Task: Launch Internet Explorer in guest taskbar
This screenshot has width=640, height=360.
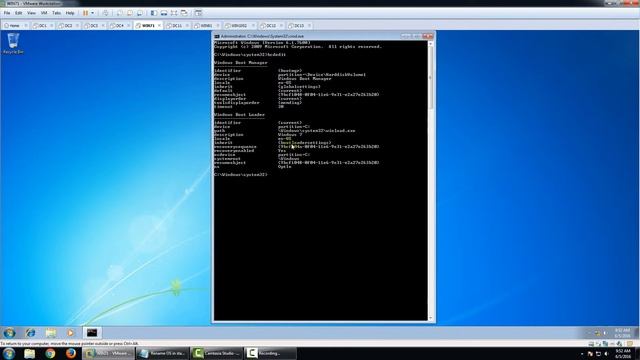Action: pyautogui.click(x=30, y=333)
